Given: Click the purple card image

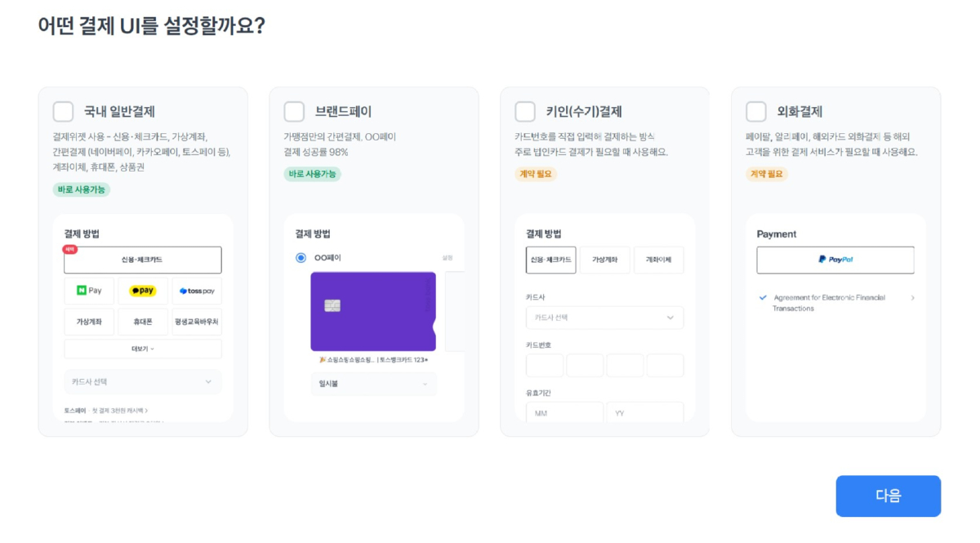Looking at the screenshot, I should [x=373, y=311].
